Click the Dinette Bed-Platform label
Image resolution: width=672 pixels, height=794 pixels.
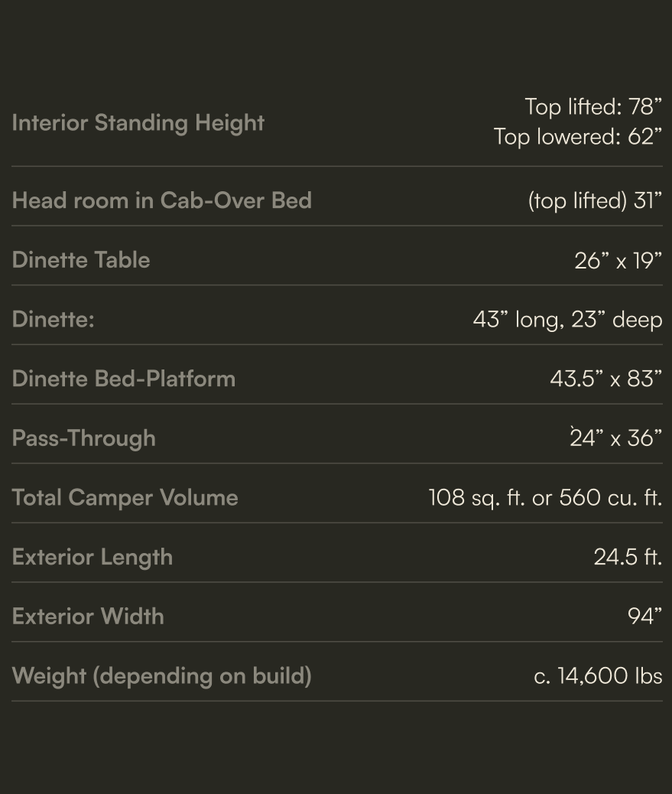[x=124, y=379]
